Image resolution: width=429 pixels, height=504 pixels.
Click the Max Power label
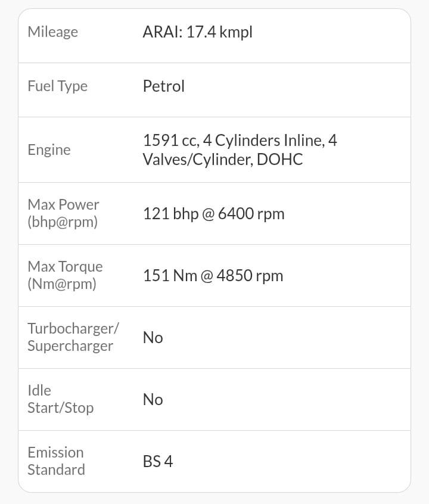tap(63, 204)
